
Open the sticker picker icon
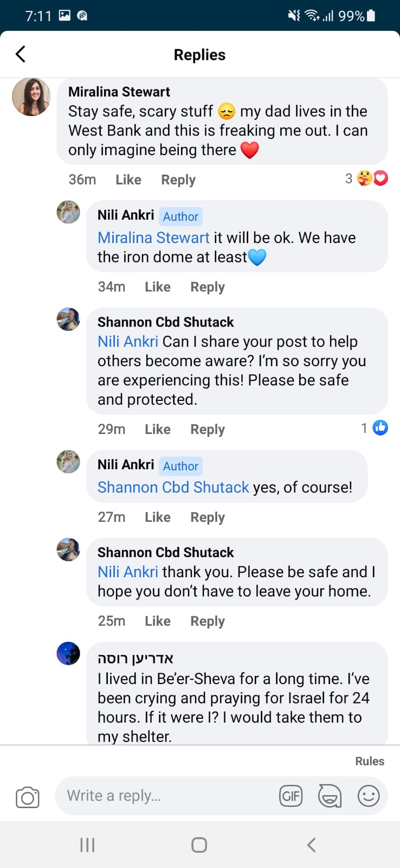pyautogui.click(x=330, y=796)
